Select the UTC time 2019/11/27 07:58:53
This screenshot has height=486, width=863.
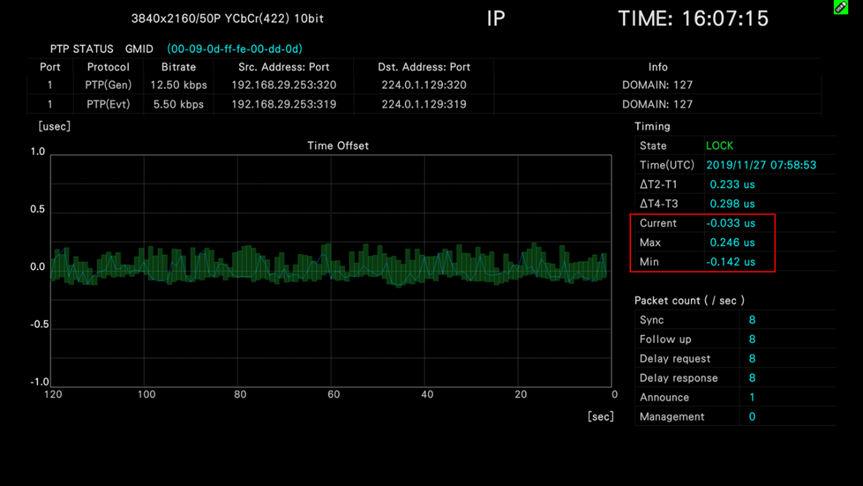pyautogui.click(x=761, y=165)
